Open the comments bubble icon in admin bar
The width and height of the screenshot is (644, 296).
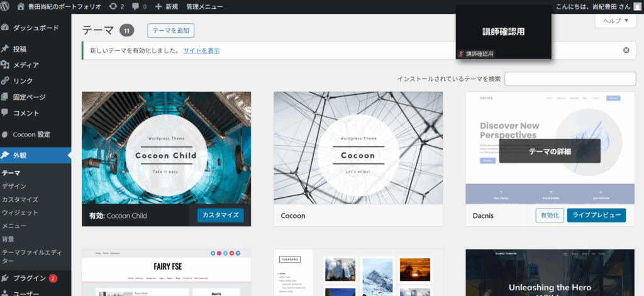point(136,6)
